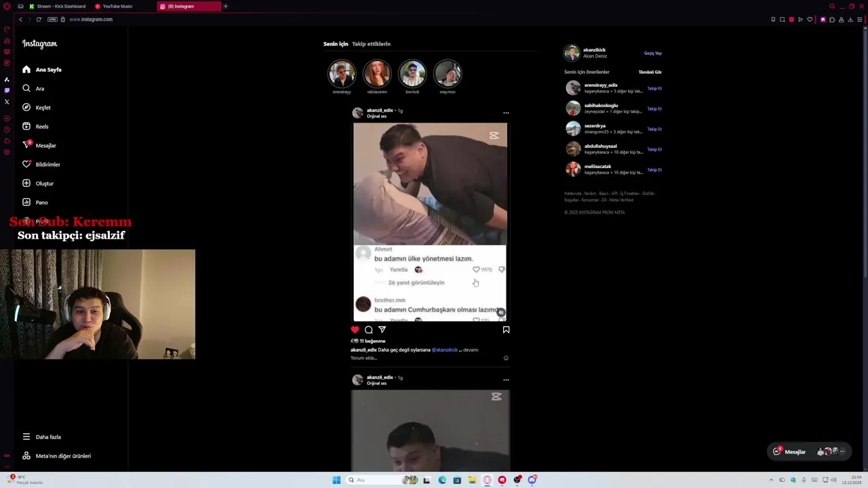
Task: Click Oluştur to create a post
Action: click(x=38, y=183)
